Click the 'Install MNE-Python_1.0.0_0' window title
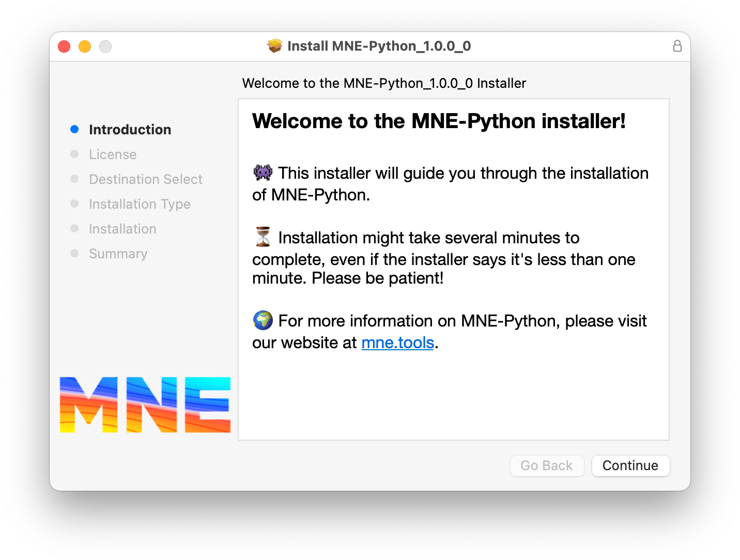Screen dimensions: 740x560 379,46
